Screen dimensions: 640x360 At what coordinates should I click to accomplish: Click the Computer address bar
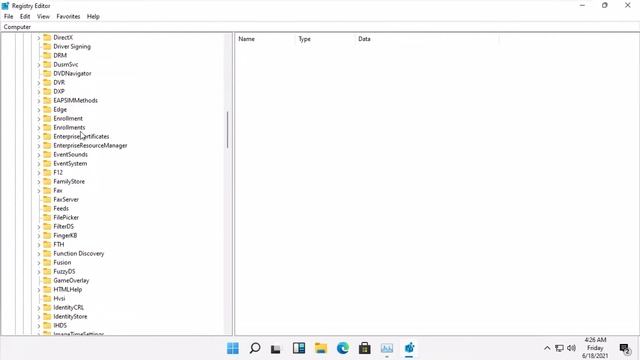pos(320,27)
